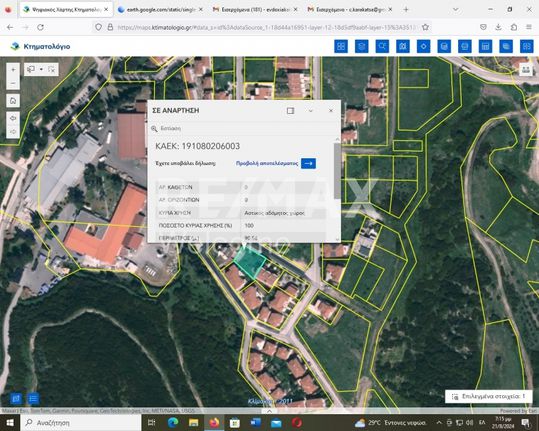Open the attribute table tool in blue toolbar
This screenshot has height=431, width=539.
485,46
